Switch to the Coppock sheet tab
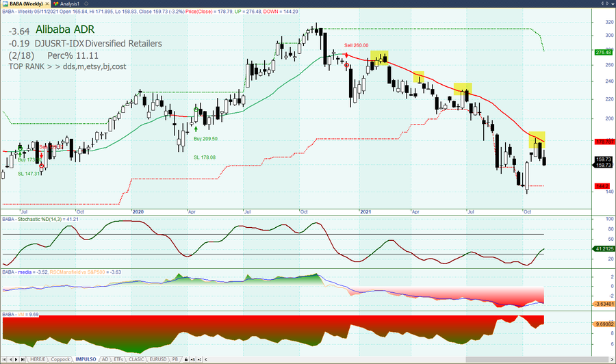 tap(60, 359)
